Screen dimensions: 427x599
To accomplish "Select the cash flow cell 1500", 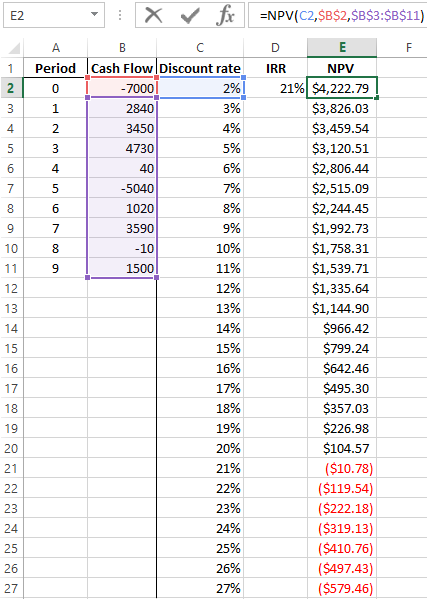I will click(122, 269).
